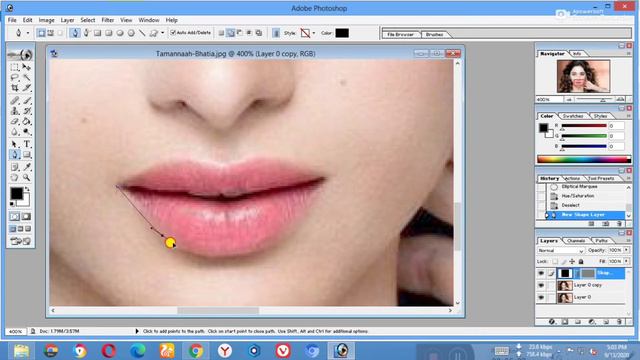This screenshot has height=360, width=640.
Task: Select the Type tool
Action: 27,144
